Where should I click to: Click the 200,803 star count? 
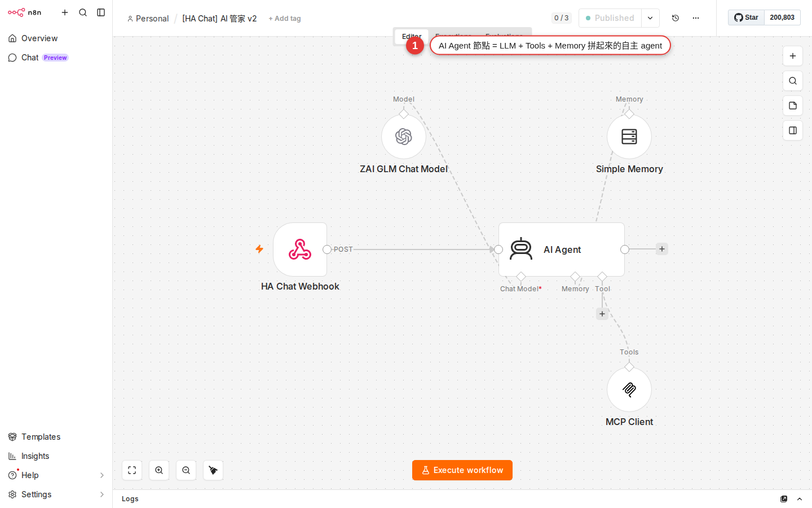click(x=782, y=17)
